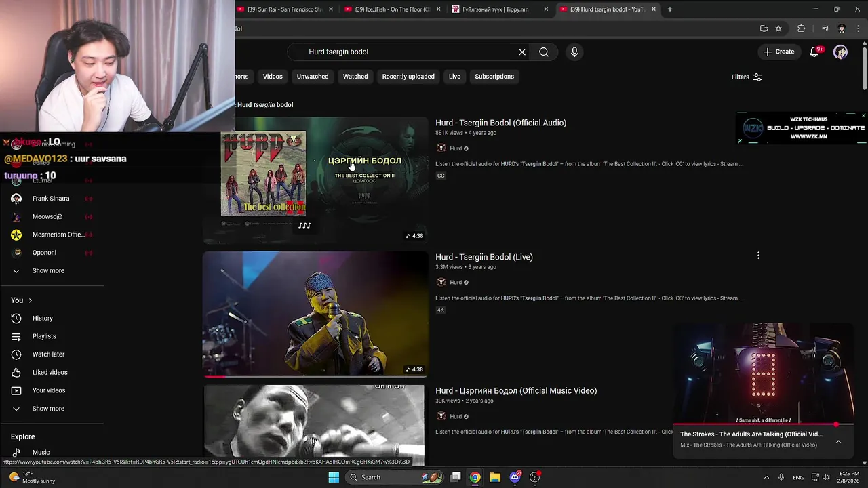Open Official Audio album thumbnail
This screenshot has height=488, width=868.
click(x=315, y=180)
